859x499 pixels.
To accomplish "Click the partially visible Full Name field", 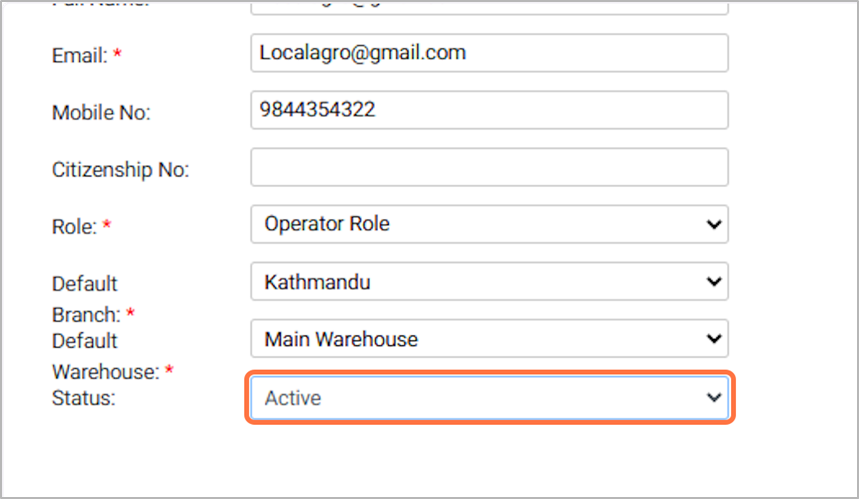I will (488, 6).
